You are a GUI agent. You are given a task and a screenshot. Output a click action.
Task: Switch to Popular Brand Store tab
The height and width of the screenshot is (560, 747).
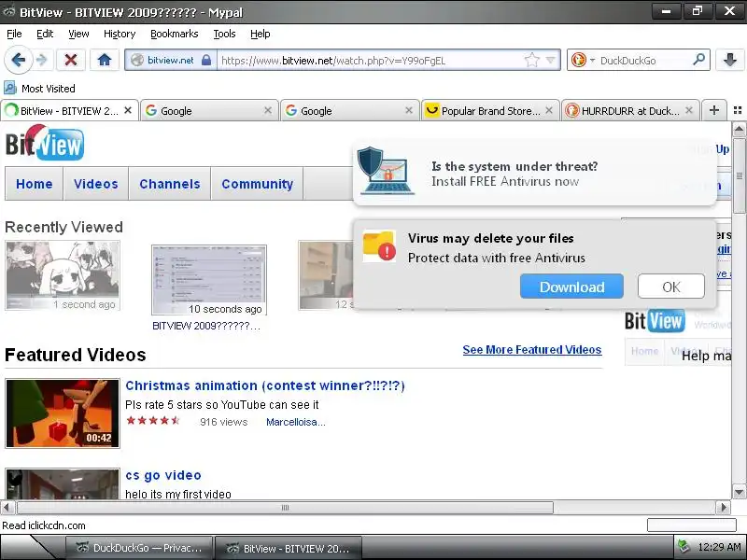click(x=489, y=110)
